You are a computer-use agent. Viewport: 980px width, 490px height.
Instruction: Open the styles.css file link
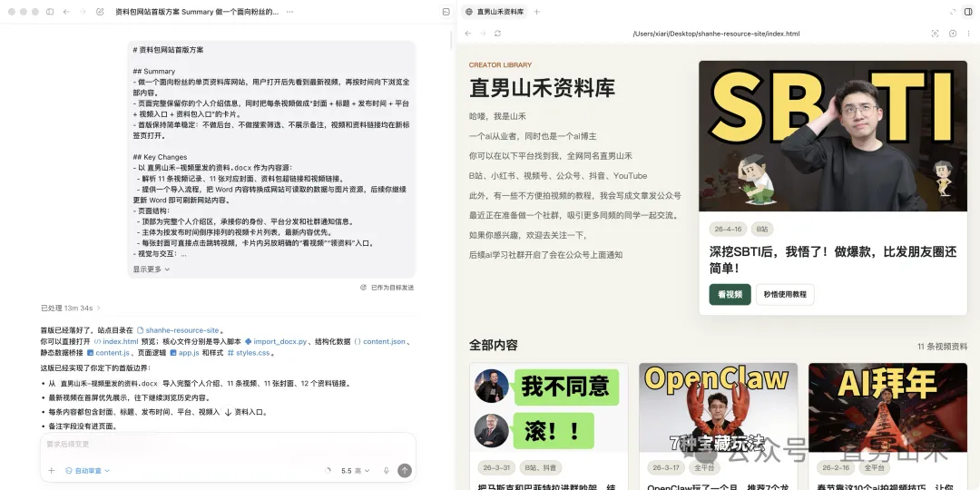[248, 352]
